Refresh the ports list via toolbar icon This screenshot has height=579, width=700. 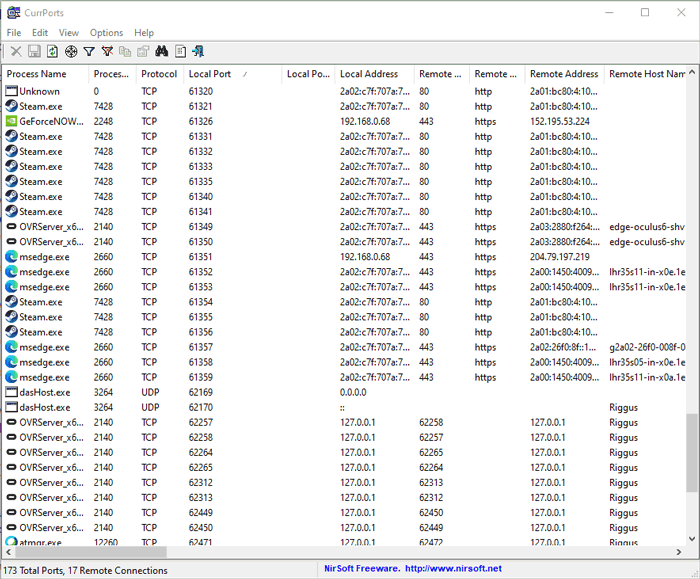53,52
